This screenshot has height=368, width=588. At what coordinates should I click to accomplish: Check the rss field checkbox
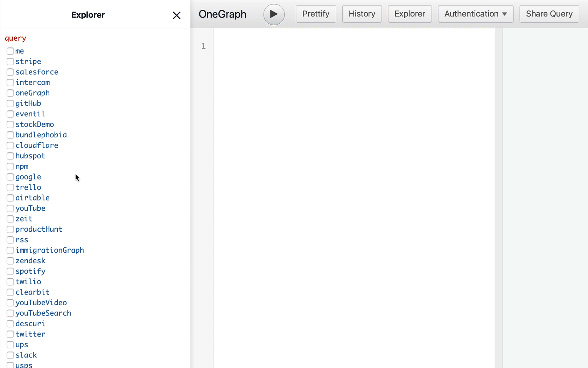10,240
